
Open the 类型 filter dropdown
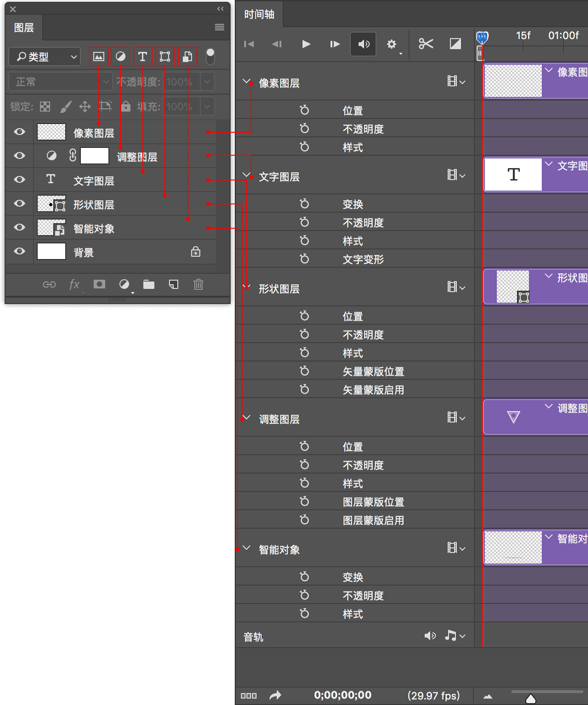coord(45,56)
